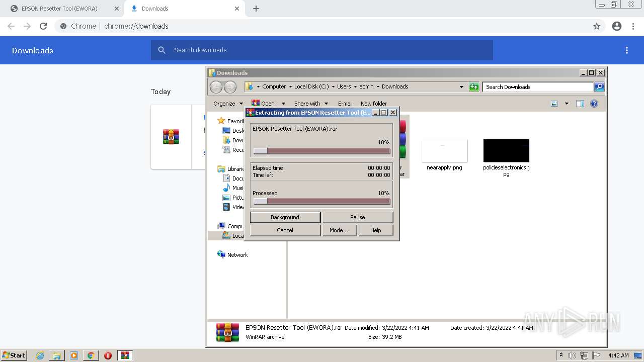Open Help in extraction dialog

pos(375,230)
